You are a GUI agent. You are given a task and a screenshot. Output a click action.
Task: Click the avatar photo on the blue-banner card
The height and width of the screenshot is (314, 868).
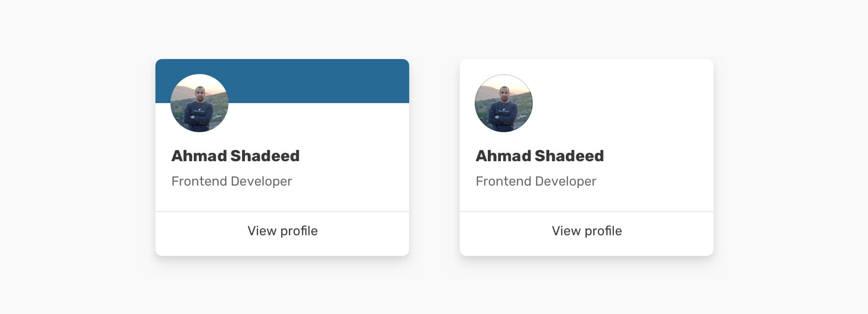click(x=199, y=103)
